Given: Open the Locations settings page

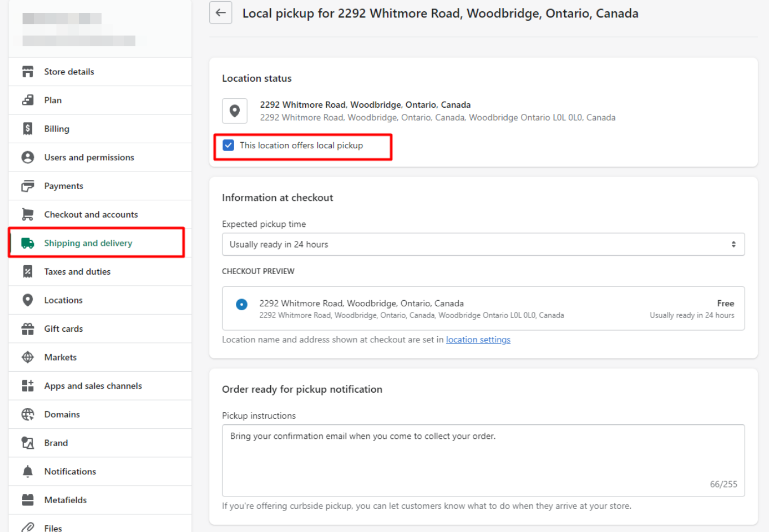Looking at the screenshot, I should tap(63, 300).
